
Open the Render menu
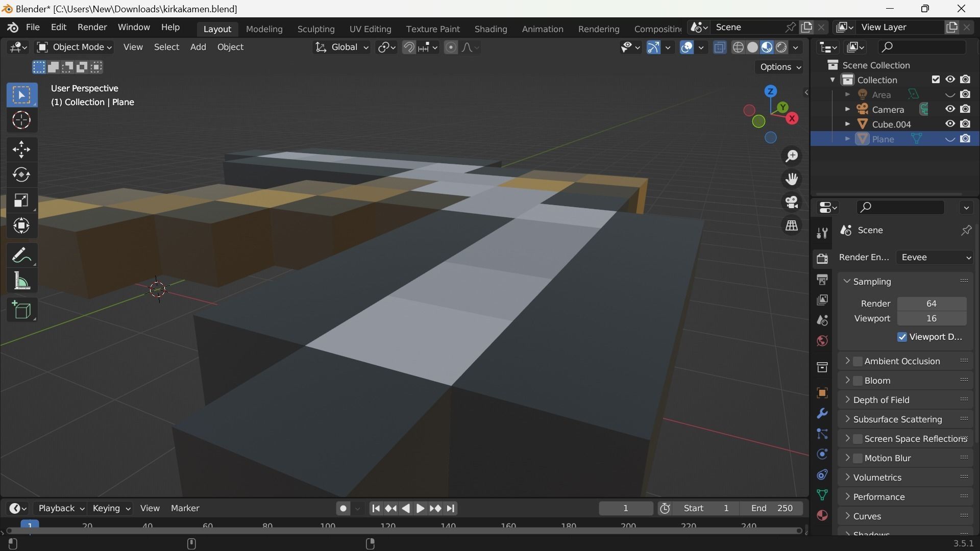point(92,27)
